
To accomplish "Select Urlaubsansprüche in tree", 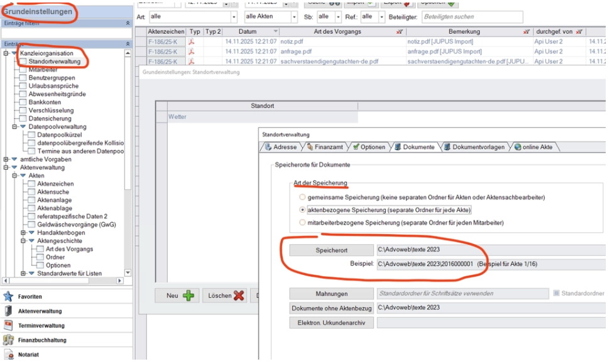I will point(53,86).
